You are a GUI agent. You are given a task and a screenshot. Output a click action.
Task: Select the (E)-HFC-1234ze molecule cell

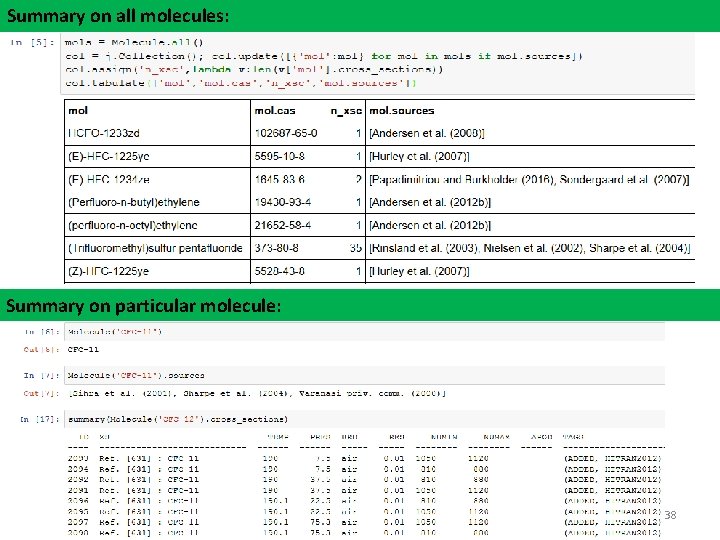pyautogui.click(x=108, y=180)
